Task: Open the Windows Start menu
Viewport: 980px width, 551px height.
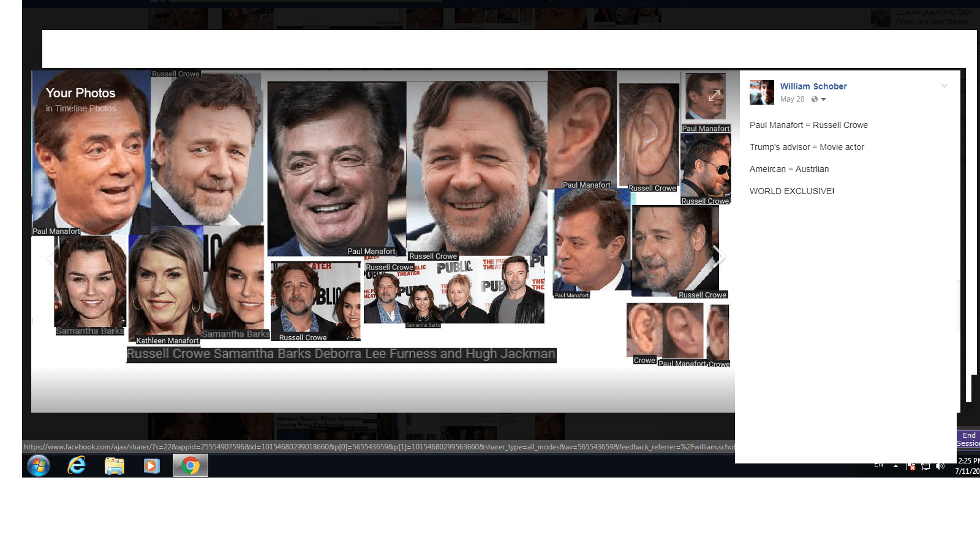Action: coord(39,466)
